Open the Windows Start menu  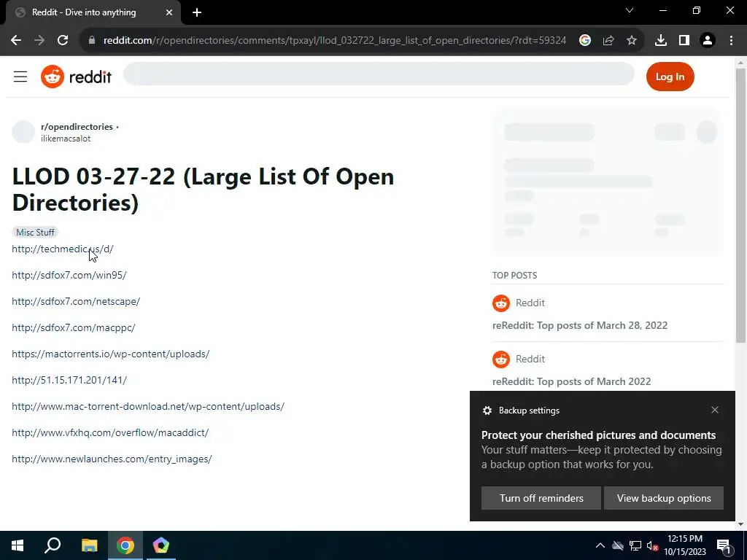click(18, 545)
